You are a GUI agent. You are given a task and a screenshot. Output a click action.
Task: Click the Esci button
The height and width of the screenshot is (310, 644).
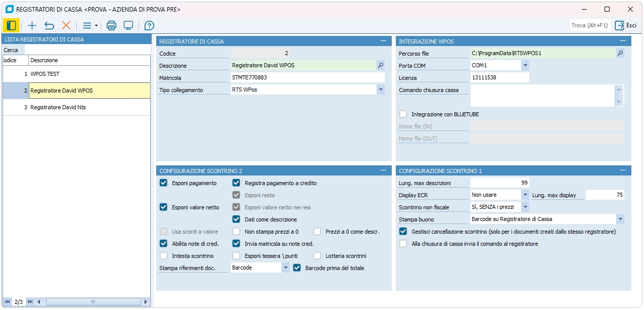coord(626,25)
